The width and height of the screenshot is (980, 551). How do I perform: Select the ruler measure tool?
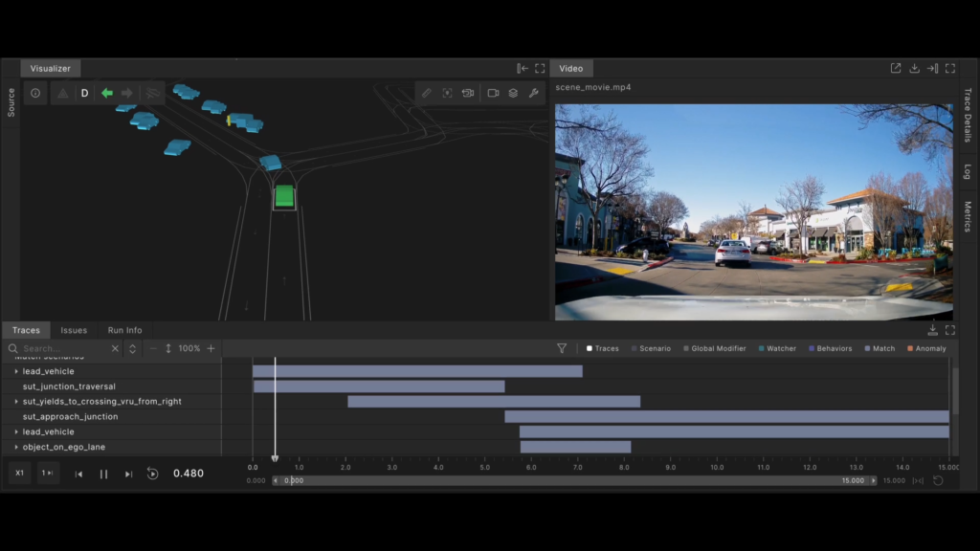pos(426,93)
